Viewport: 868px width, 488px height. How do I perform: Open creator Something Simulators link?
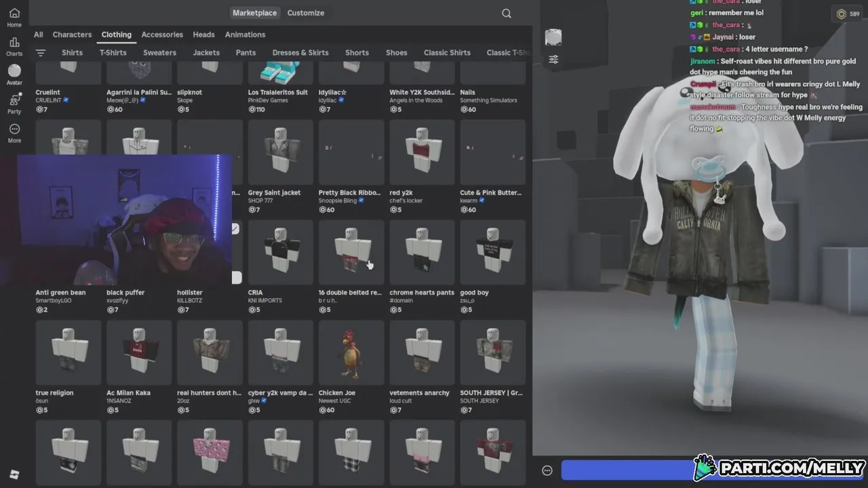pos(489,100)
